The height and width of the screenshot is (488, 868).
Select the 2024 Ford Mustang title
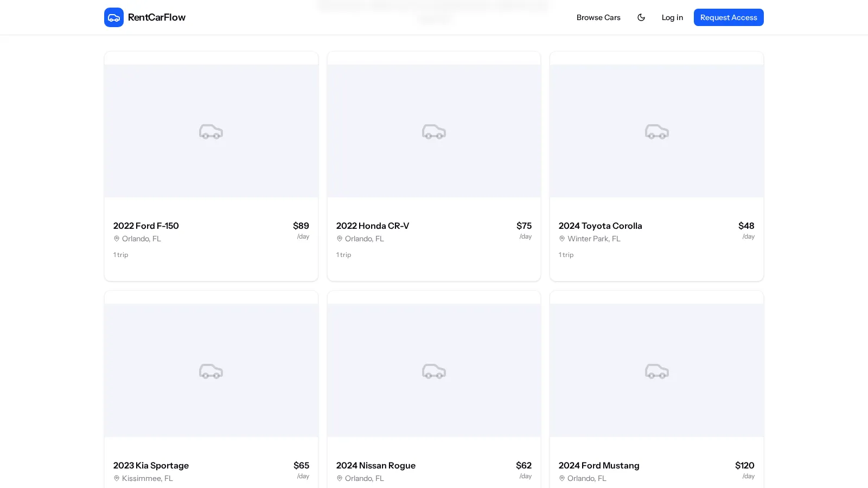tap(599, 465)
